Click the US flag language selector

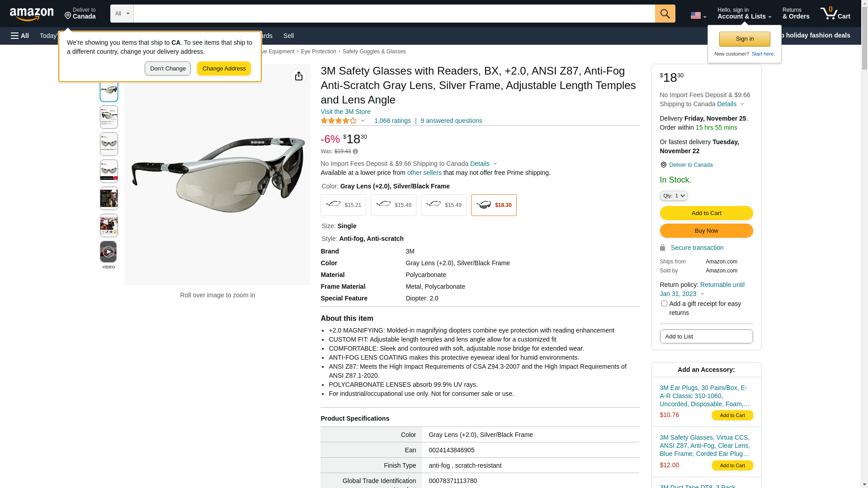(x=698, y=15)
